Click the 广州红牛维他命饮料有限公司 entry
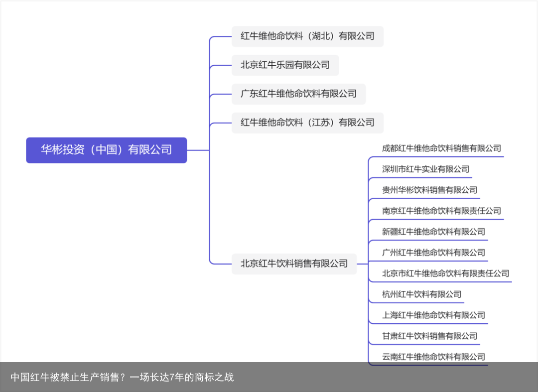 (x=433, y=253)
